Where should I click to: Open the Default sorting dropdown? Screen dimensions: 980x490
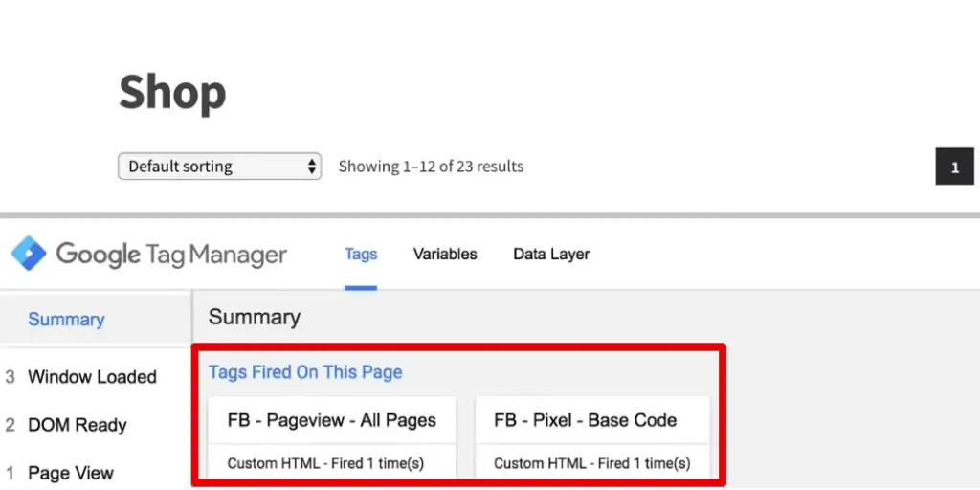[x=219, y=167]
